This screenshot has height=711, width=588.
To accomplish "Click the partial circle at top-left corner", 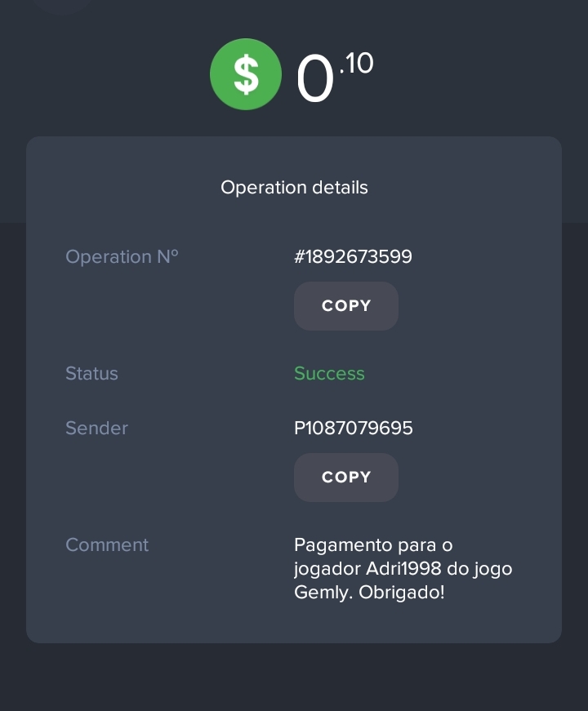I will [x=61, y=4].
